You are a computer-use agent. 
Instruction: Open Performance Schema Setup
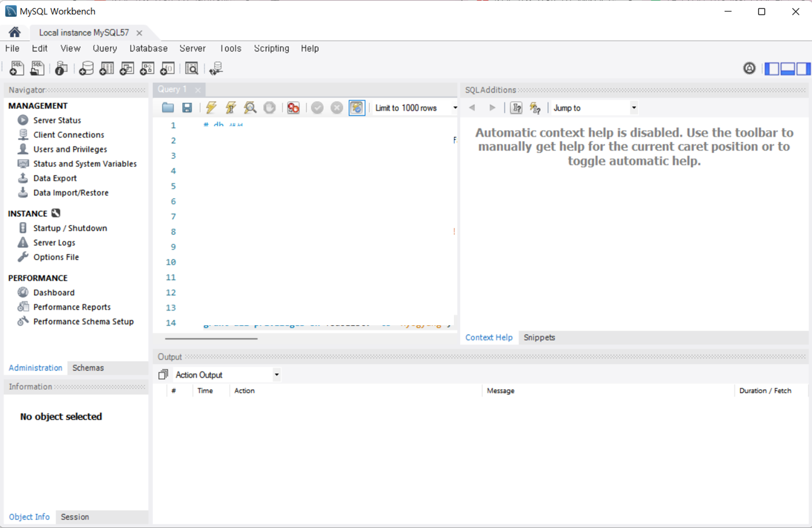(x=83, y=321)
